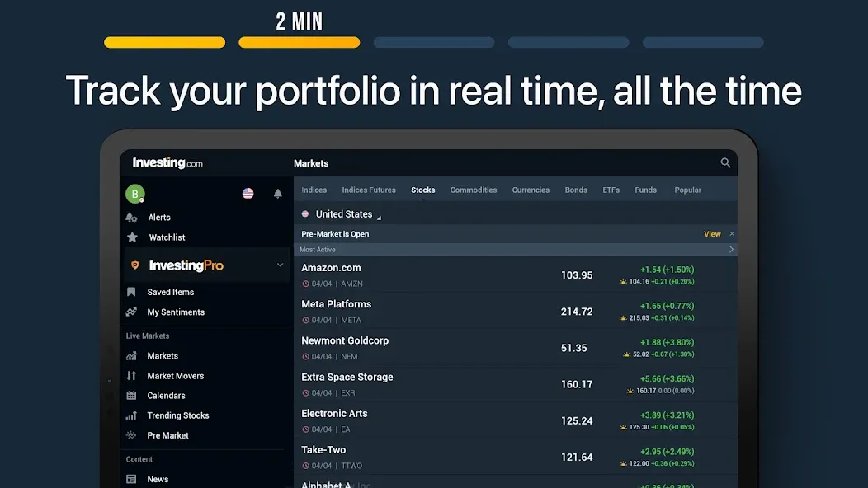Open the Take-Two stock row
The width and height of the screenshot is (868, 488).
coord(516,457)
